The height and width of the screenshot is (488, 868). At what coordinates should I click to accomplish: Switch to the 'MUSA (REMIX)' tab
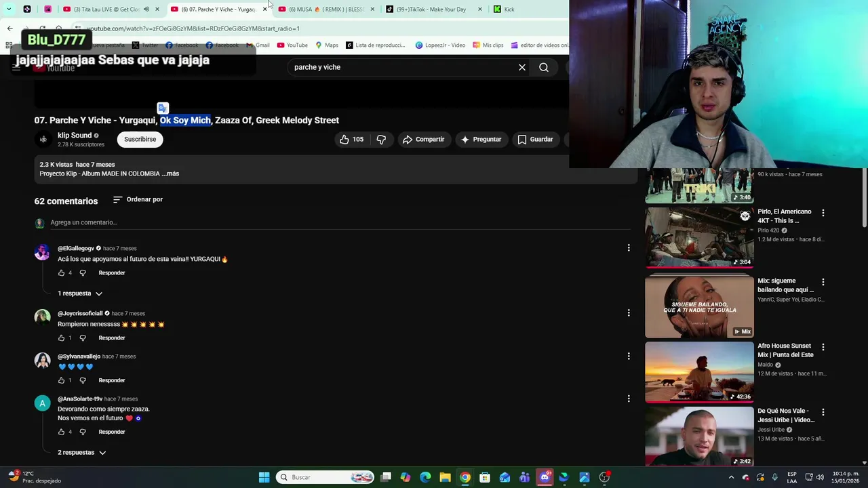pos(325,9)
